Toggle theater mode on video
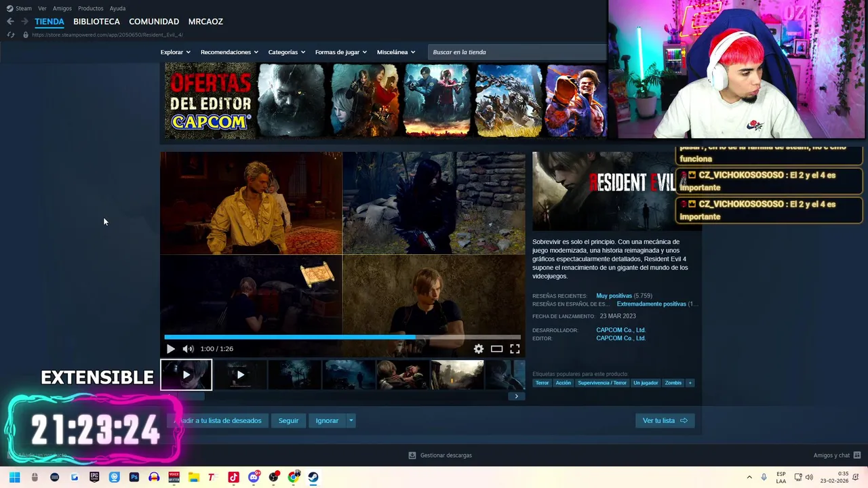 pyautogui.click(x=497, y=349)
